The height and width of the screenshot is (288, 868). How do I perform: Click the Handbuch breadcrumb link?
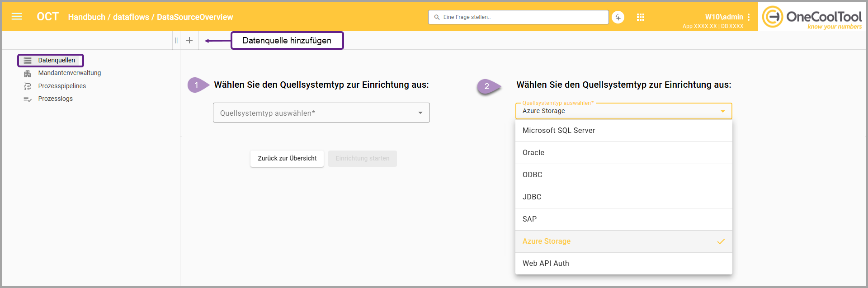87,17
